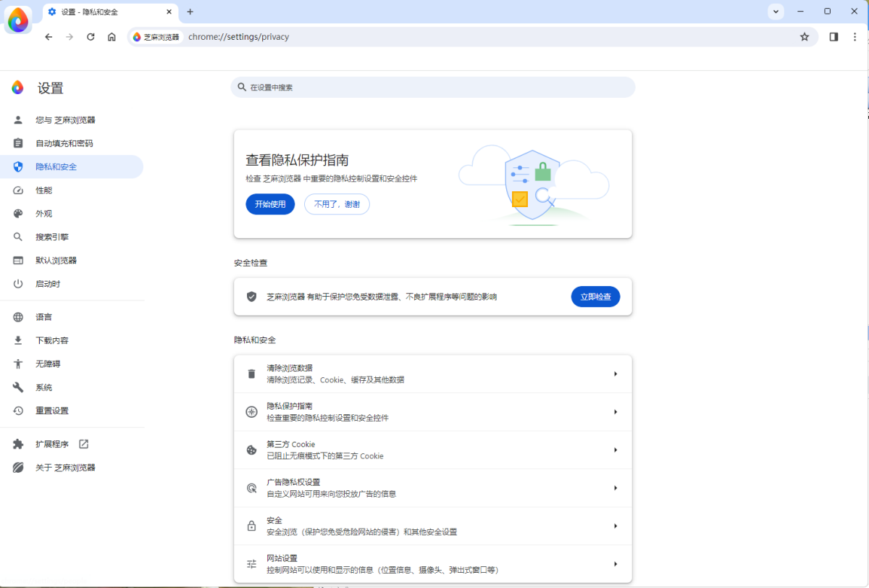Click the trash icon beside 清除浏览数据
Image resolution: width=869 pixels, height=588 pixels.
[251, 373]
